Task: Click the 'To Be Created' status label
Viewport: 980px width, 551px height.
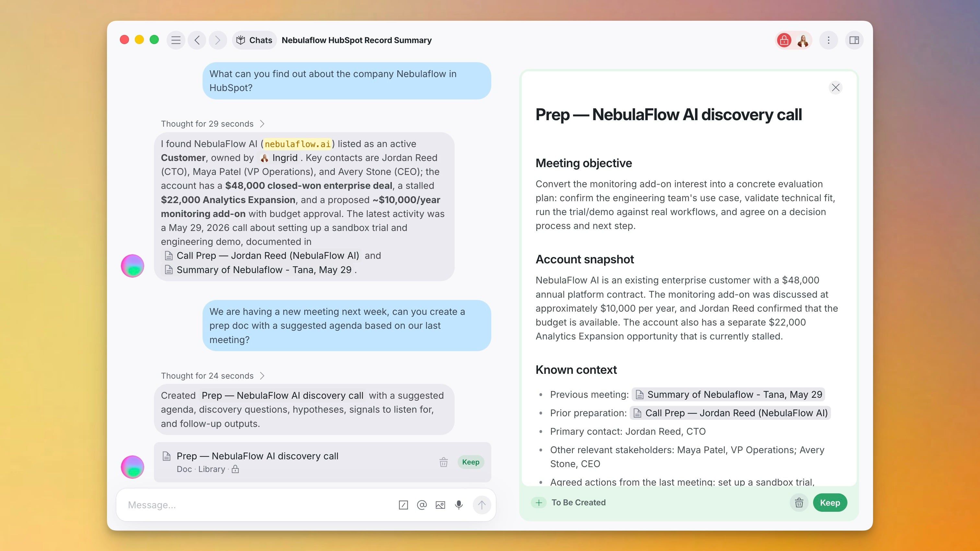Action: pos(579,503)
